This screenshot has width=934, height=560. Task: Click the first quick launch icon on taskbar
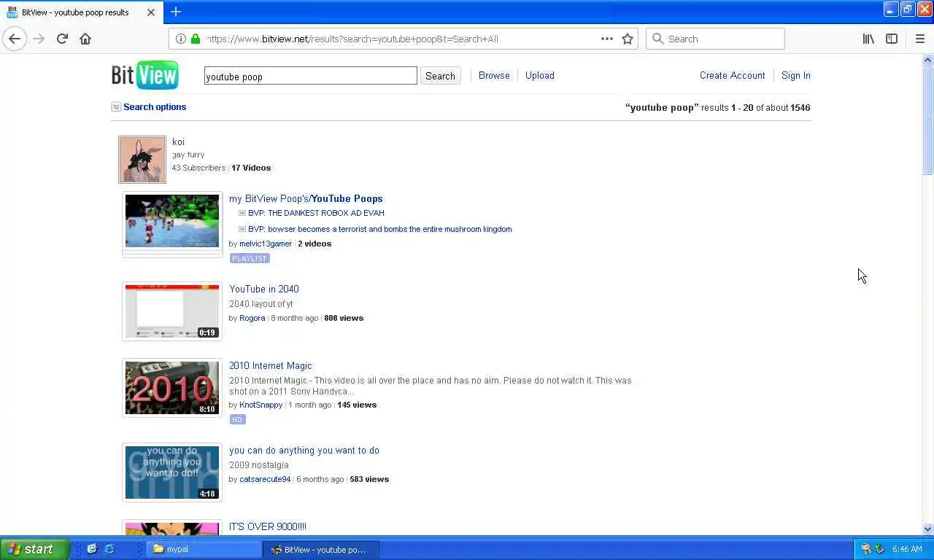click(x=92, y=549)
